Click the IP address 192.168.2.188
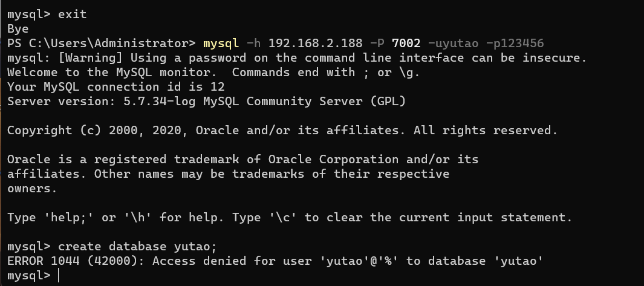This screenshot has width=644, height=286. click(316, 43)
